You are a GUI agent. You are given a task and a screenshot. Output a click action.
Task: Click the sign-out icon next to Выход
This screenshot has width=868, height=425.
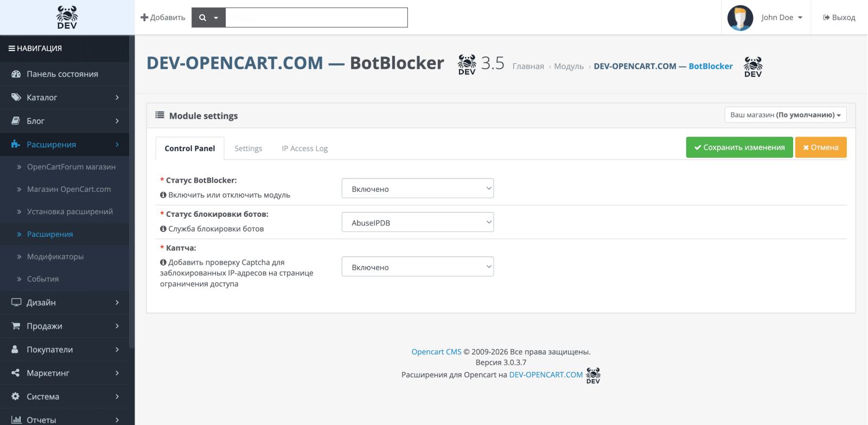[826, 17]
